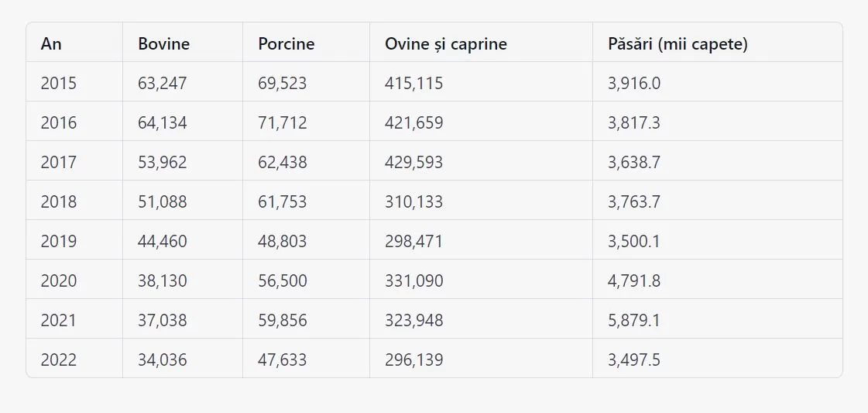Viewport: 868px width, 413px height.
Task: Select porcine value 56,500
Action: point(283,280)
